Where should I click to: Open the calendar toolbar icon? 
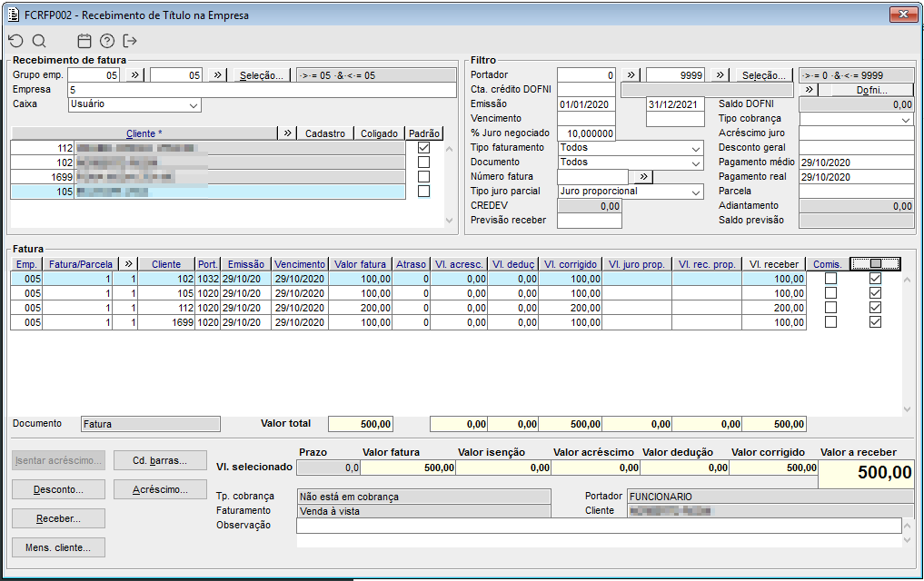pos(84,41)
